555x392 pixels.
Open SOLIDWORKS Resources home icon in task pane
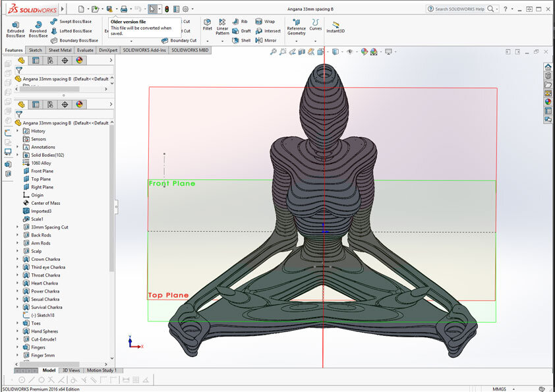click(x=548, y=67)
